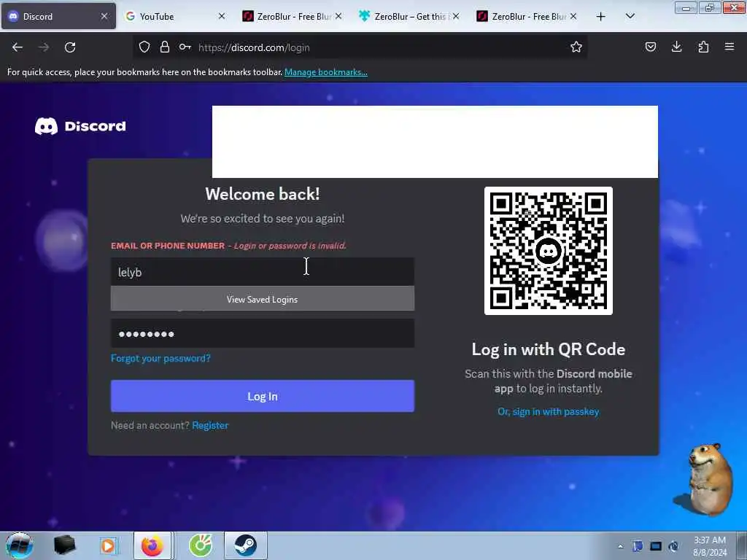Switch to last ZeroBlur - Free Blur tab

(527, 16)
